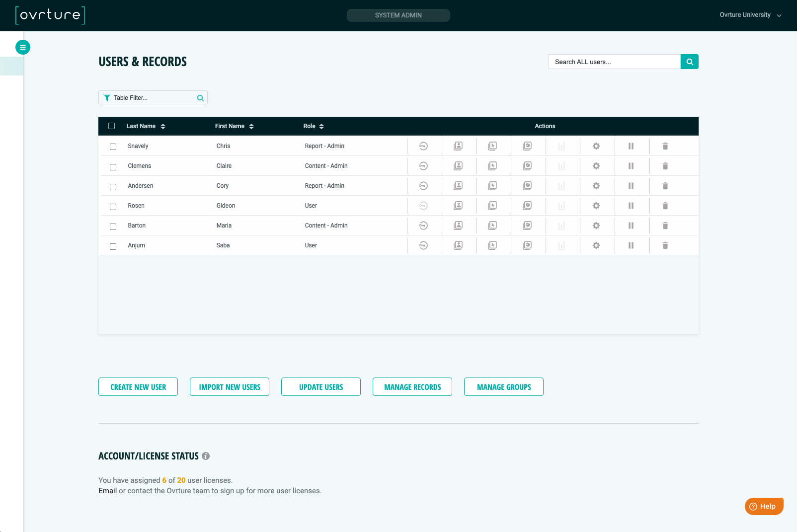Click the trash icon on Gideon Rosen's row
The width and height of the screenshot is (797, 532).
click(x=665, y=205)
